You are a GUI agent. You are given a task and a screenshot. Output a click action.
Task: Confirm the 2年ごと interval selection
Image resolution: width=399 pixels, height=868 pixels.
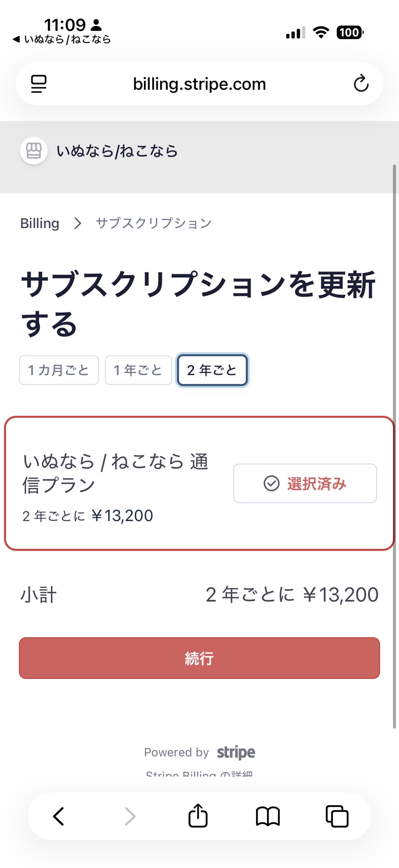(212, 370)
